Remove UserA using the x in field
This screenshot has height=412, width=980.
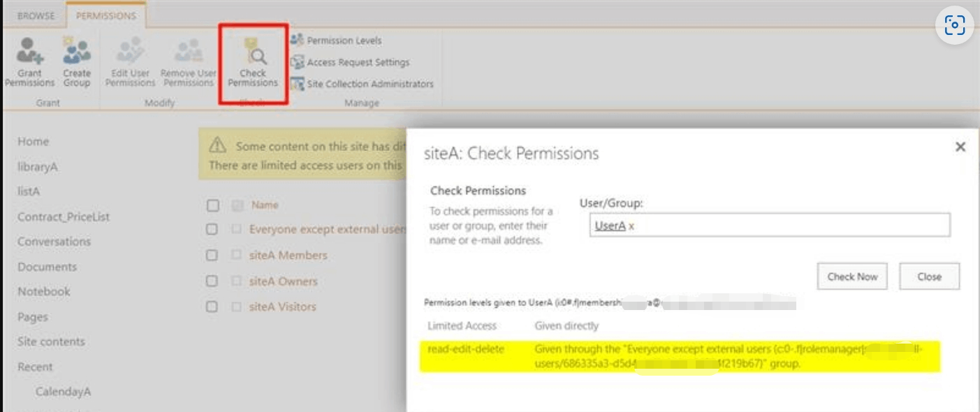click(x=631, y=226)
